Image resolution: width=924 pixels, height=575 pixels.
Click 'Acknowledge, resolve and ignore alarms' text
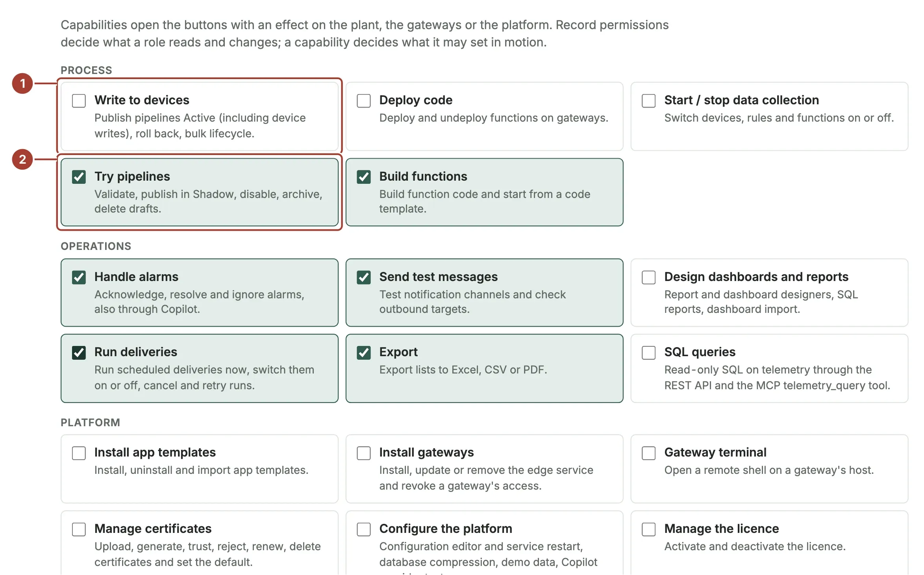(x=199, y=302)
